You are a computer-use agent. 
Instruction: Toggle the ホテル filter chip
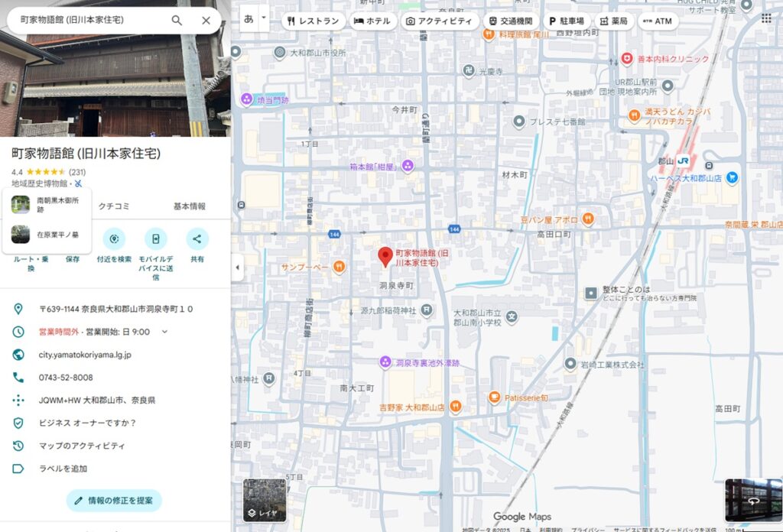click(372, 21)
